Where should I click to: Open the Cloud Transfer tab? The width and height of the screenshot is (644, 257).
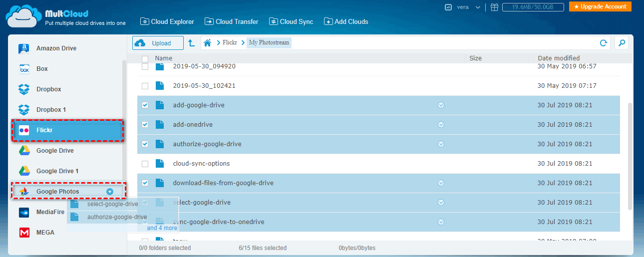tap(232, 21)
